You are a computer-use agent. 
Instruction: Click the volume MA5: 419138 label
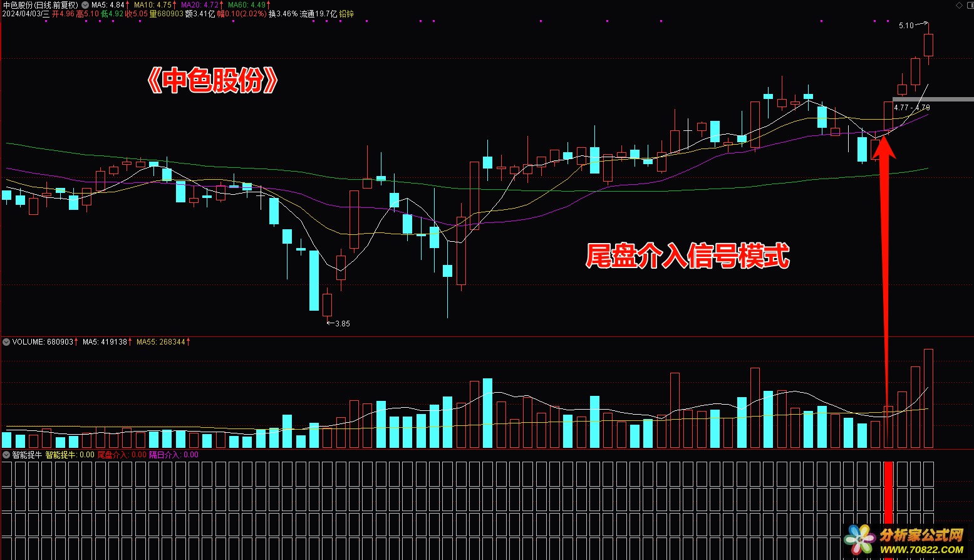[105, 342]
